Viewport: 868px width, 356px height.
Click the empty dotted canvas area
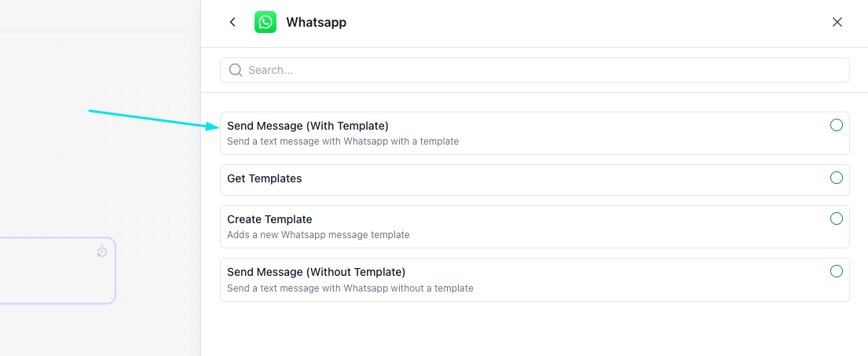(x=94, y=173)
